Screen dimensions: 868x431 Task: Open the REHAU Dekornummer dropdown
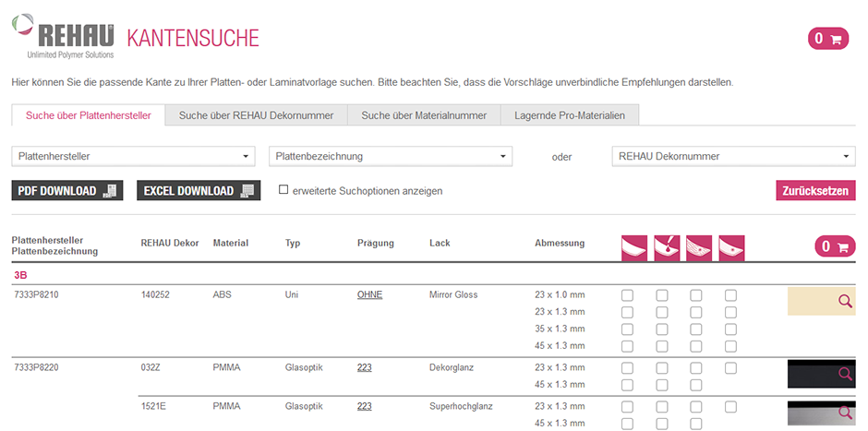(x=733, y=157)
